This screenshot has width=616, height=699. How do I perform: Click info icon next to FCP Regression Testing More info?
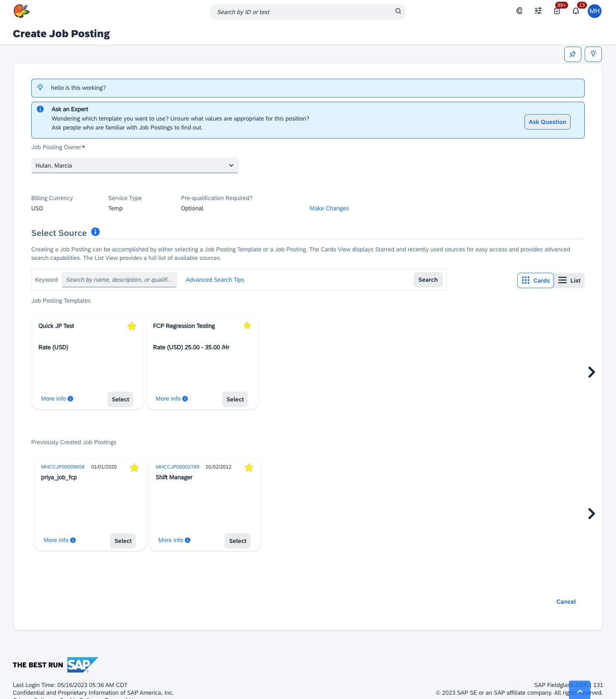(185, 398)
